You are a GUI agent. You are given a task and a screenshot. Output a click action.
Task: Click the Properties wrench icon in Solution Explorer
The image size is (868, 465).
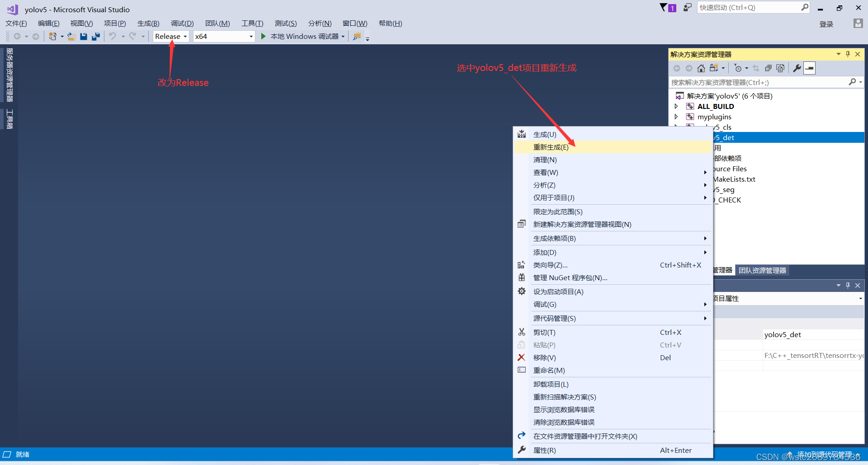pos(797,68)
